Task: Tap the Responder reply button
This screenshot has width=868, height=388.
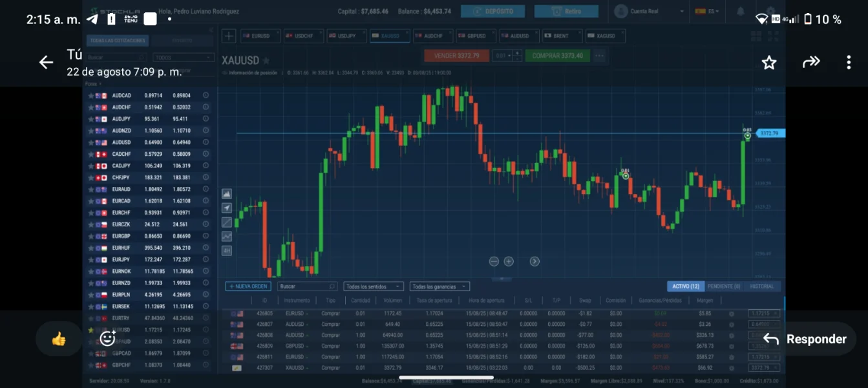Action: pyautogui.click(x=805, y=339)
